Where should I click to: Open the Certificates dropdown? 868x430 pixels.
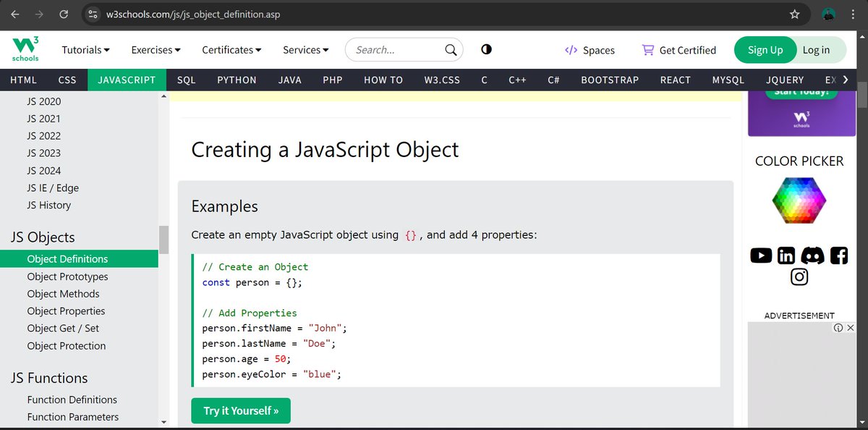(231, 50)
